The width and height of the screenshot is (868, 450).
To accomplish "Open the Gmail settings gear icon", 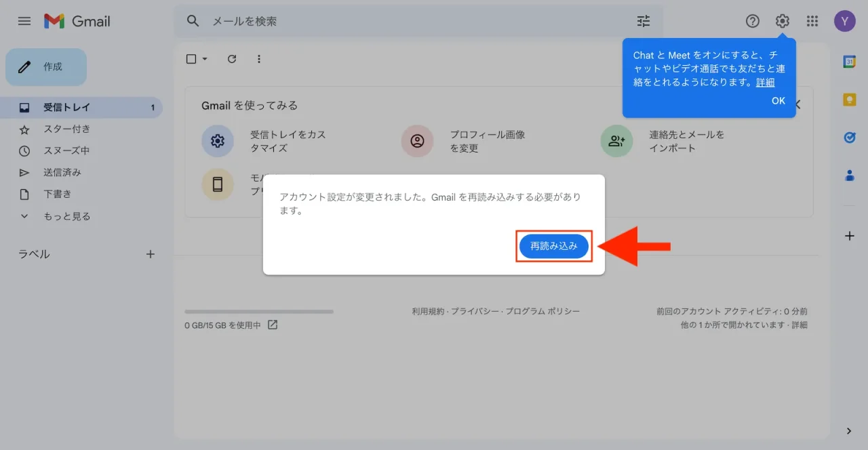I will click(782, 21).
